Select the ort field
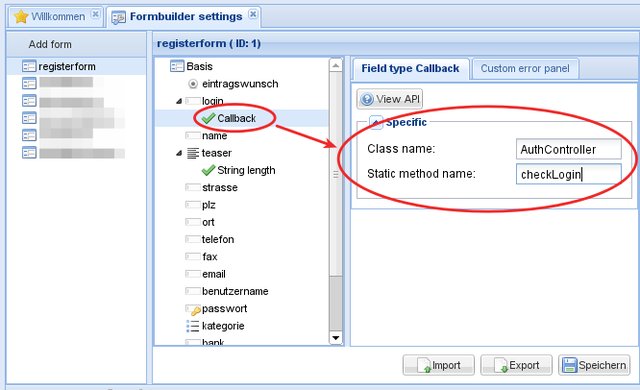Image resolution: width=640 pixels, height=390 pixels. pos(208,222)
